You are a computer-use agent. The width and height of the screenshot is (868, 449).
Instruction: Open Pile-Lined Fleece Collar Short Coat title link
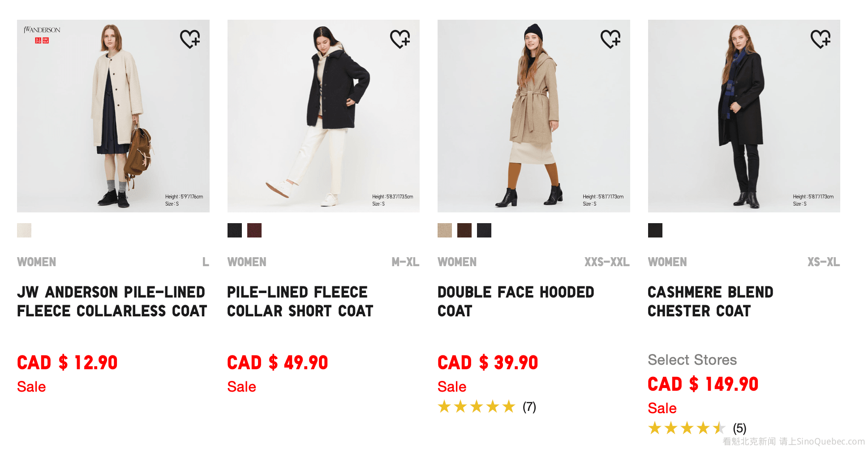(300, 302)
